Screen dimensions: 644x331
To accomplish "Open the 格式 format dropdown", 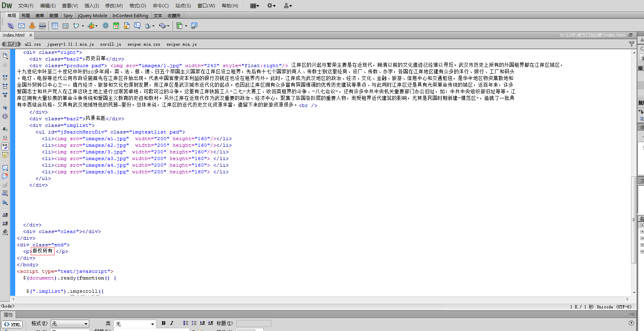I will point(70,324).
